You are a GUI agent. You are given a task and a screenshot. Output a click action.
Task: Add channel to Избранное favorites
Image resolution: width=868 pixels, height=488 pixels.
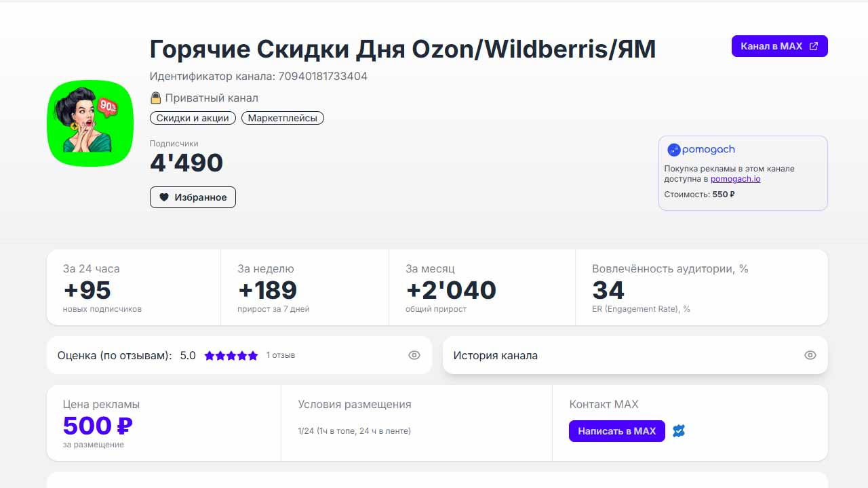pos(193,197)
